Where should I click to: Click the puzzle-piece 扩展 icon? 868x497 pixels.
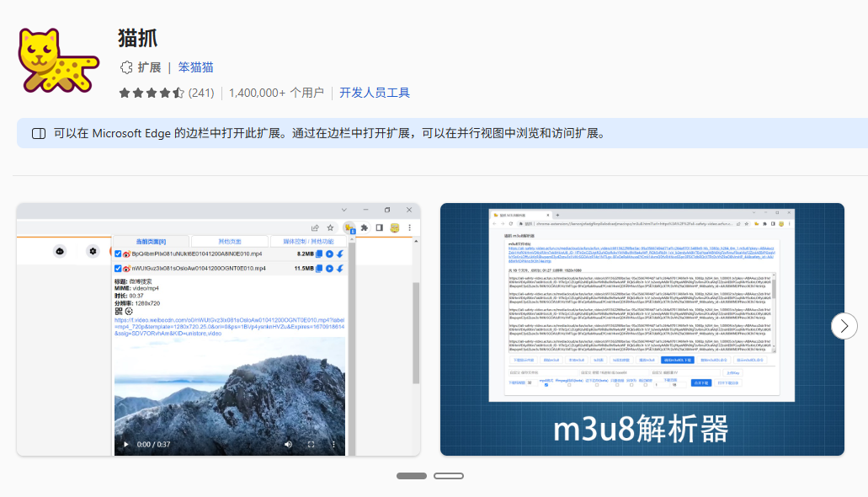(x=126, y=67)
